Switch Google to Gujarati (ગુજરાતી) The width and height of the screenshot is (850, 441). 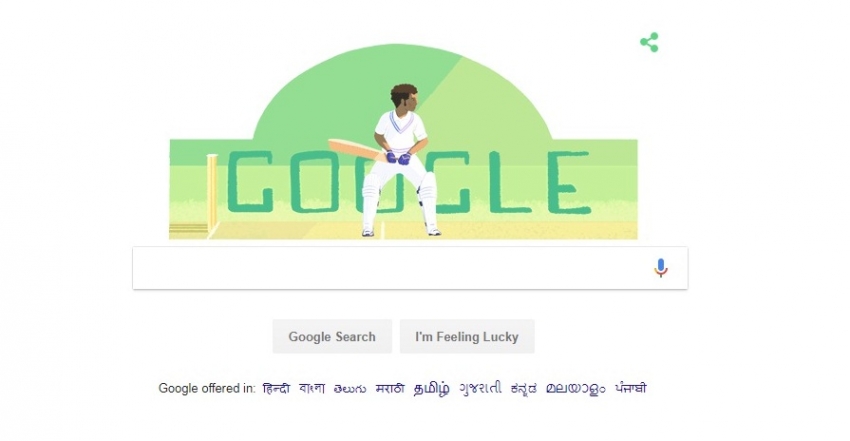pos(480,388)
